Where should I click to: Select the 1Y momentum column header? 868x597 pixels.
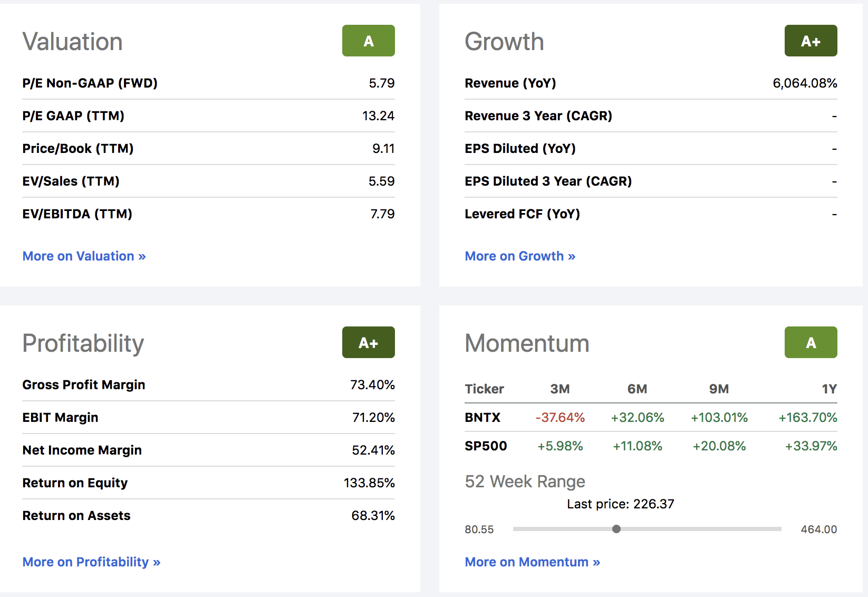[829, 389]
